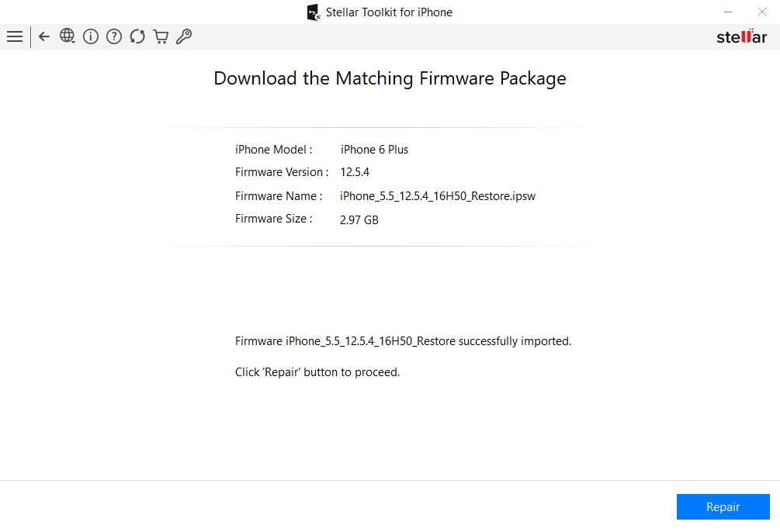
Task: Click the Stellar brand logo
Action: click(x=742, y=36)
